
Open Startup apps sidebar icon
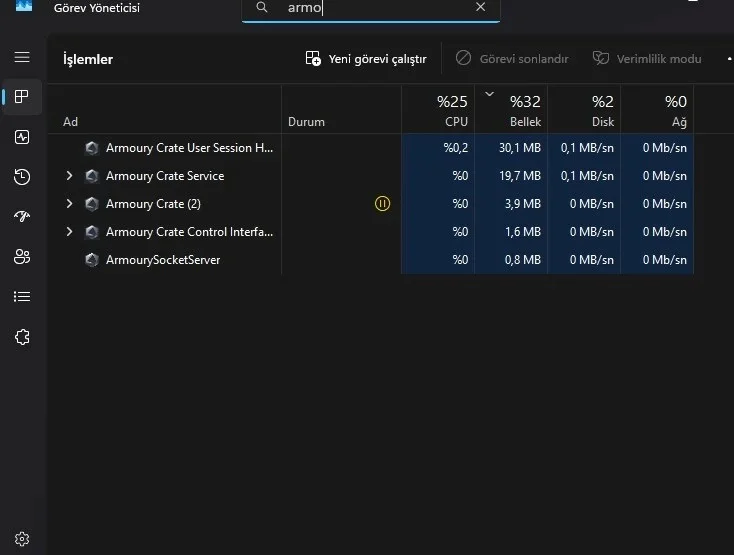(22, 216)
